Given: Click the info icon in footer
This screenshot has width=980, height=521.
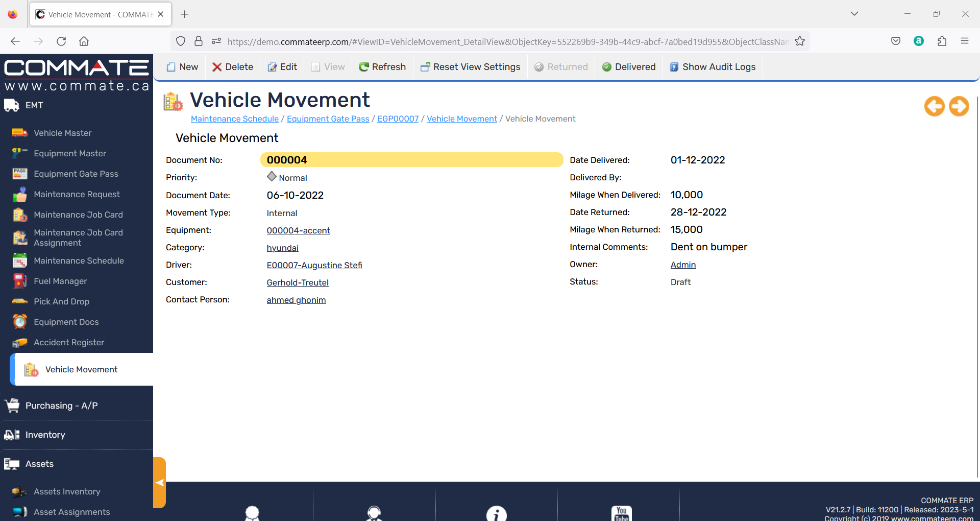Looking at the screenshot, I should 496,513.
